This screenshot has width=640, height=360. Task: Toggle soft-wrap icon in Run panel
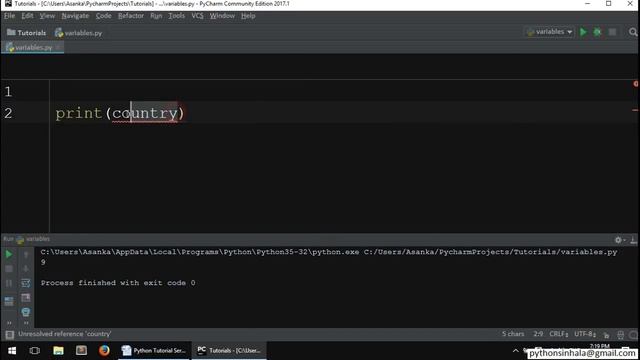tap(26, 283)
